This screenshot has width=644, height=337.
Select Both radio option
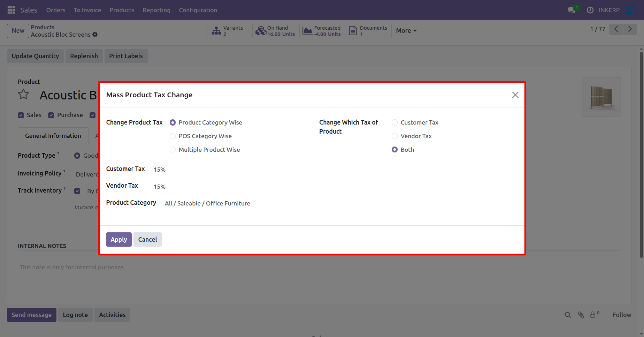pos(394,150)
